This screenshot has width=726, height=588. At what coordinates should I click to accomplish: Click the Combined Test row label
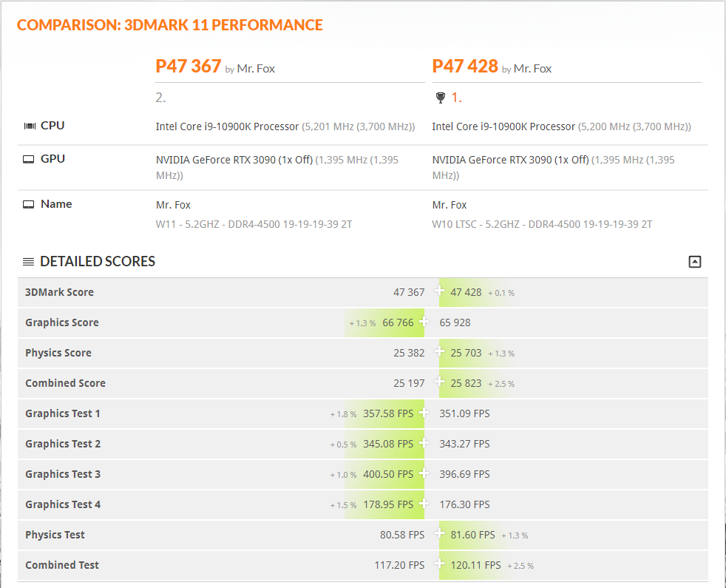point(62,565)
